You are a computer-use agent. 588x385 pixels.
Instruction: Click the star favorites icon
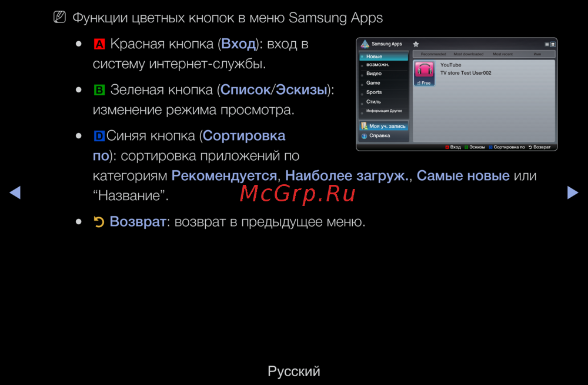[x=416, y=44]
